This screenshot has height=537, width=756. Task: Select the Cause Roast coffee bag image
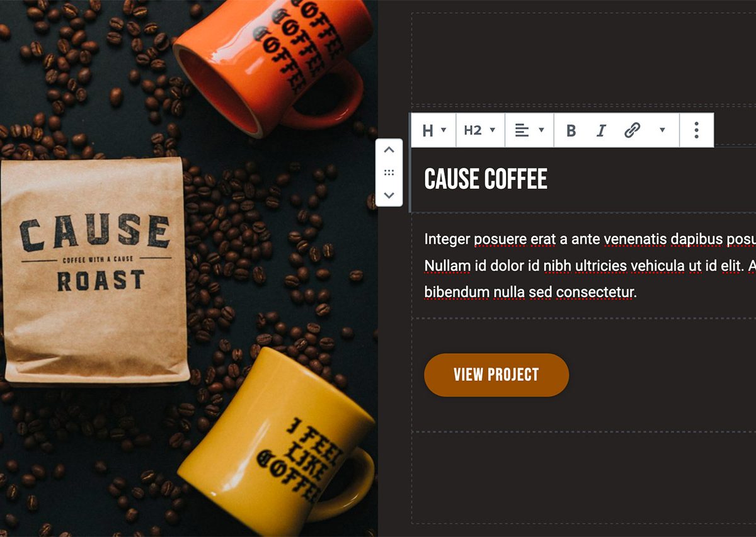point(94,271)
